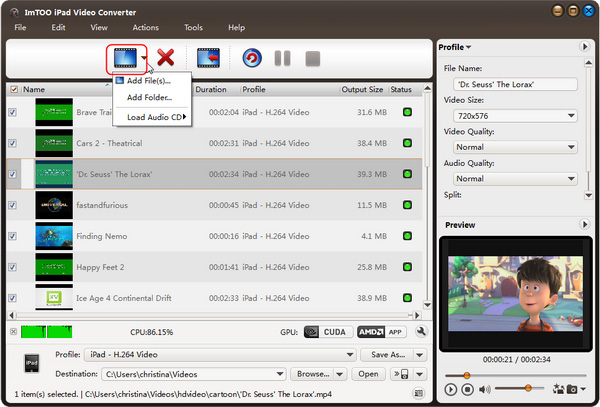Uncheck the Happy Feet 2 checkbox
The width and height of the screenshot is (600, 407).
coord(13,267)
